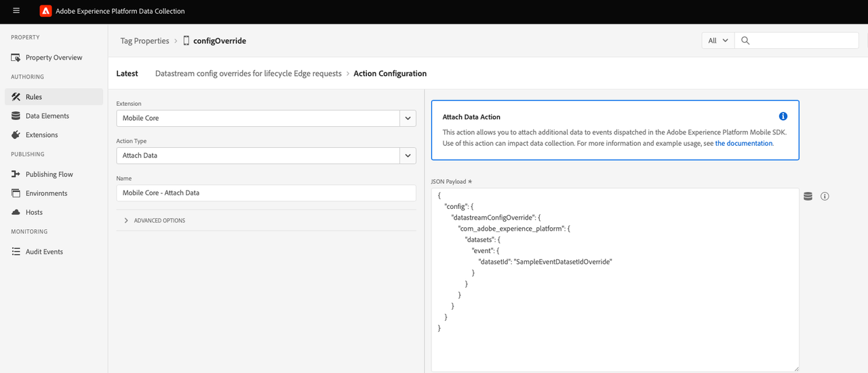
Task: Click Latest library label
Action: tap(127, 73)
